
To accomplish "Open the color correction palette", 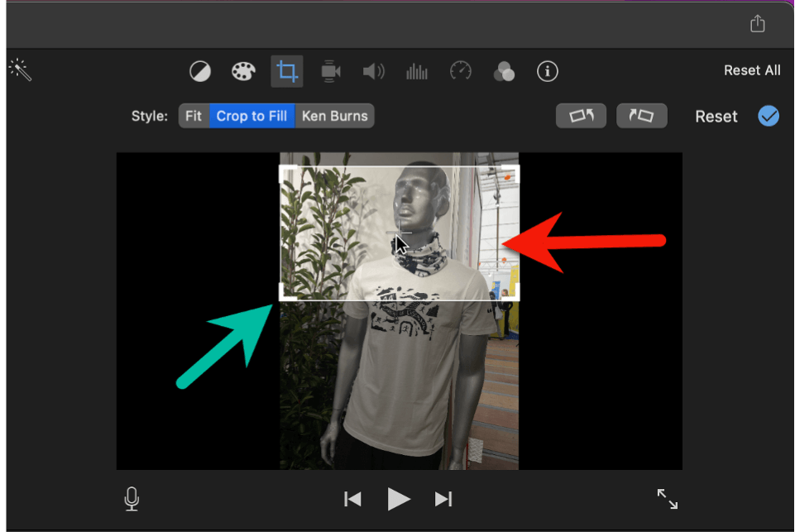I will (242, 71).
